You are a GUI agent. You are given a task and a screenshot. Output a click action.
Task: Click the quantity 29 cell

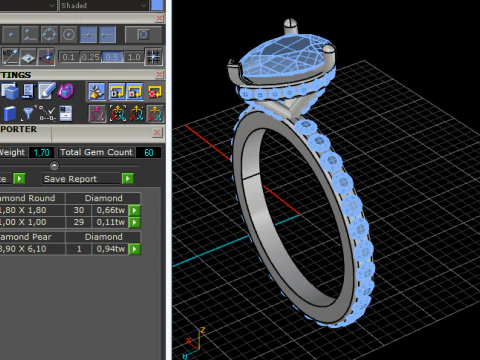[x=79, y=222]
